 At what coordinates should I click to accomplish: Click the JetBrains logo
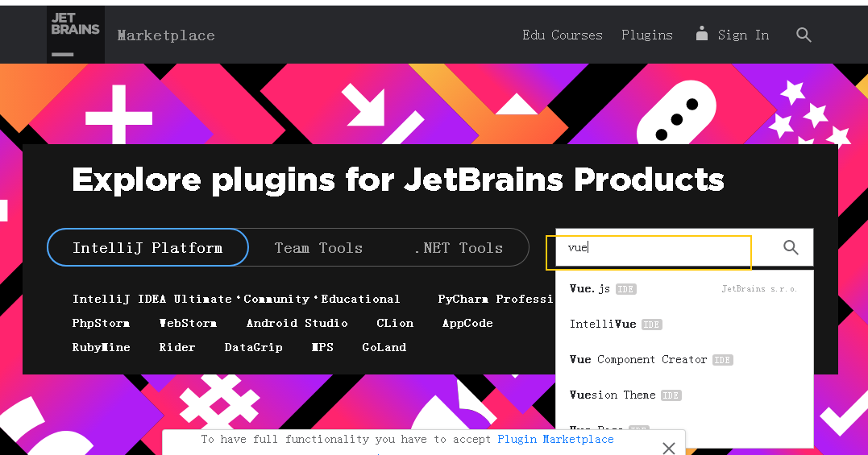click(x=75, y=35)
